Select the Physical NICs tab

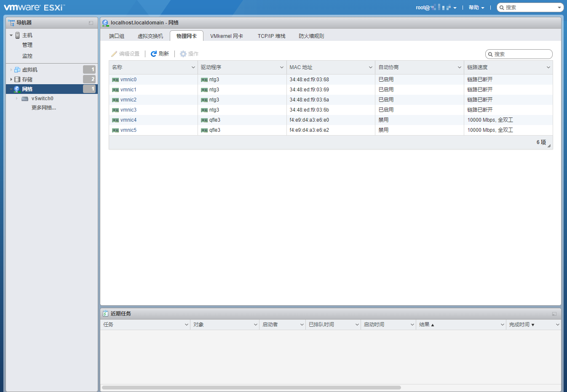(x=187, y=36)
